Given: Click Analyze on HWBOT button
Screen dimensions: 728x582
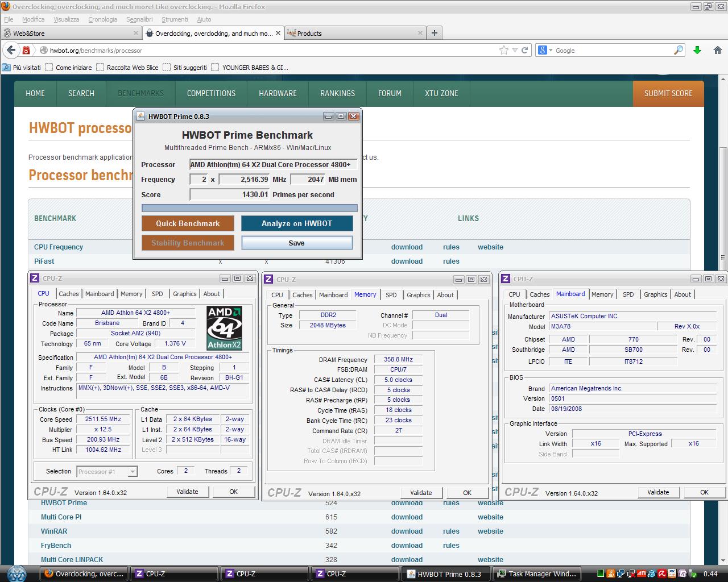Looking at the screenshot, I should [297, 223].
